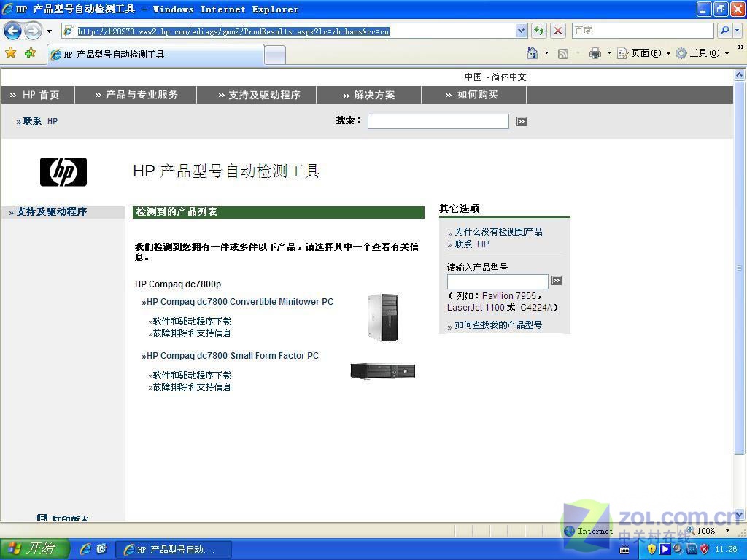Click the HP logo

click(x=63, y=172)
